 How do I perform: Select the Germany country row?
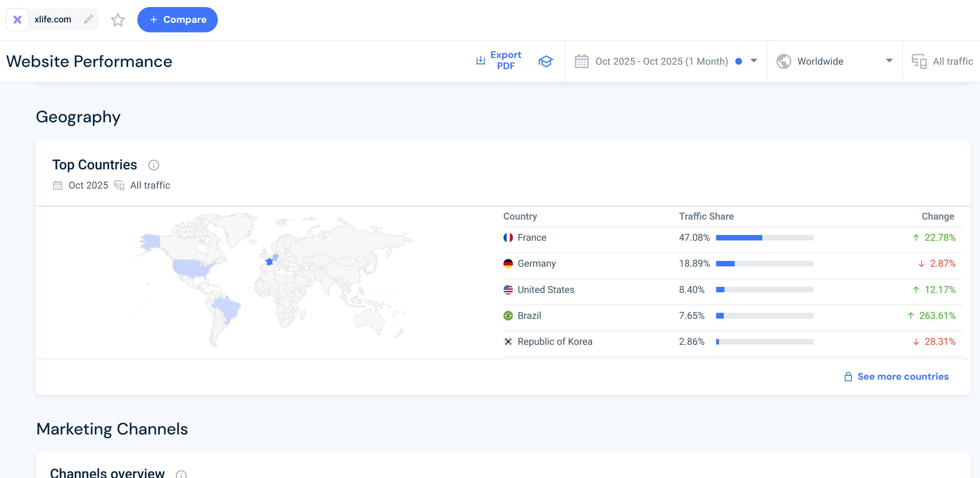pos(536,263)
